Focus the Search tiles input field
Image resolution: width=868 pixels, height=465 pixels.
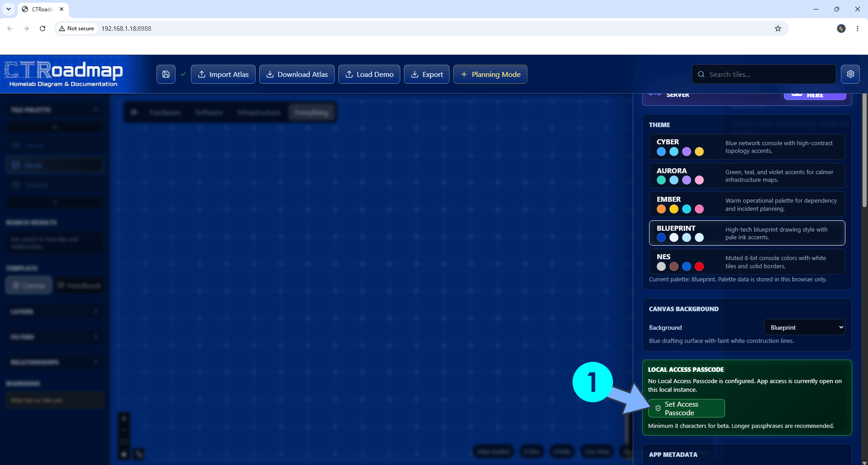(764, 74)
